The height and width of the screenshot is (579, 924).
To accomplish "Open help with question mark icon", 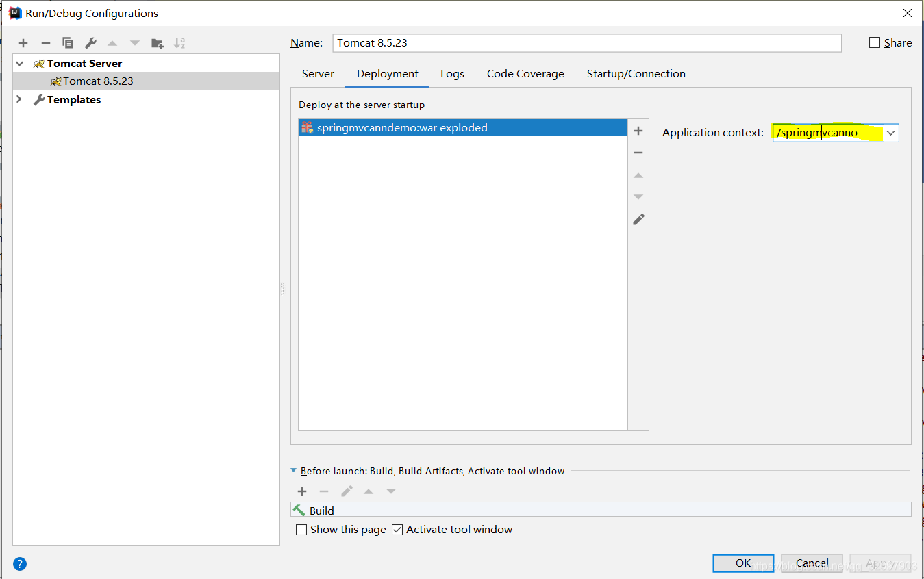I will tap(20, 564).
